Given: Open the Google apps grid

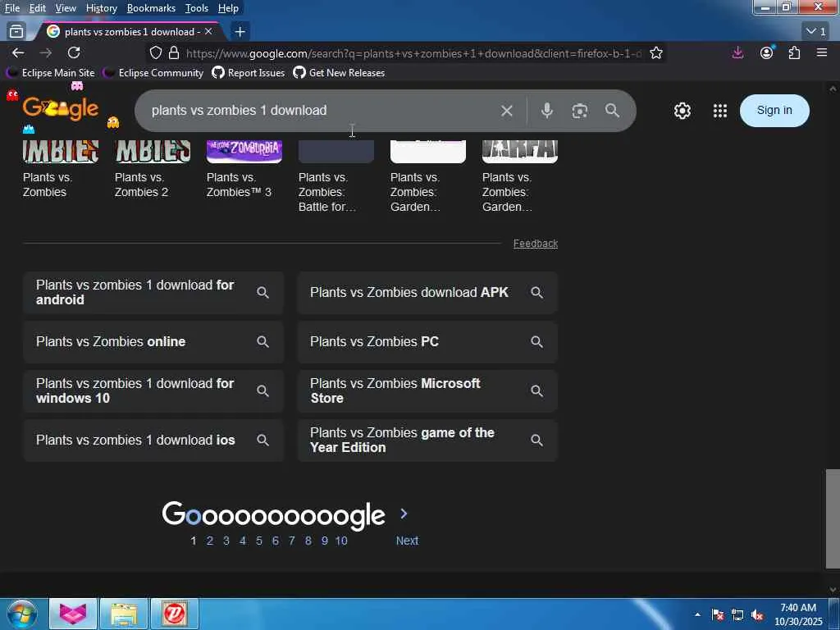Looking at the screenshot, I should [x=720, y=111].
